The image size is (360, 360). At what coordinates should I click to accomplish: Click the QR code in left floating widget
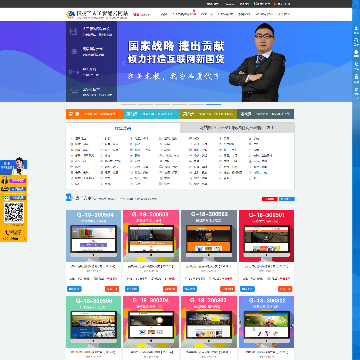pyautogui.click(x=14, y=212)
